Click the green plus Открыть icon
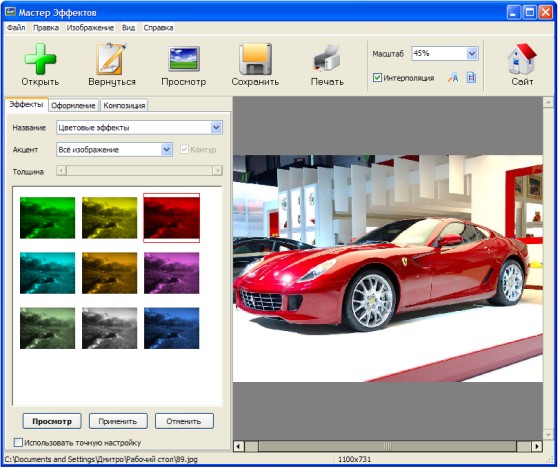 40,59
